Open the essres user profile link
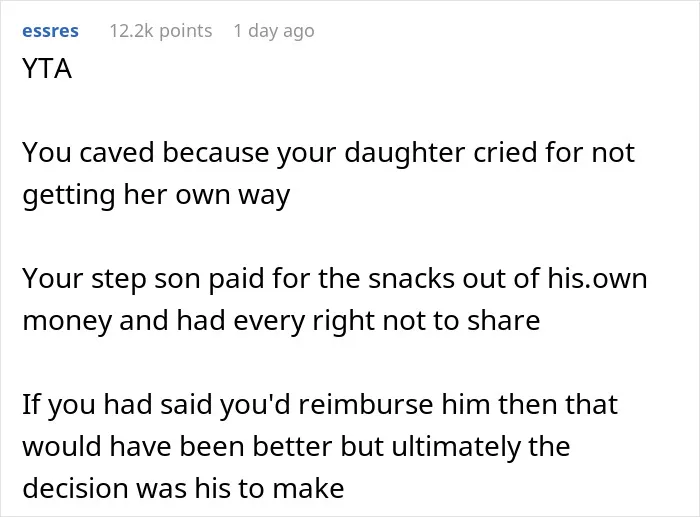Viewport: 700px width, 517px height. click(x=50, y=31)
